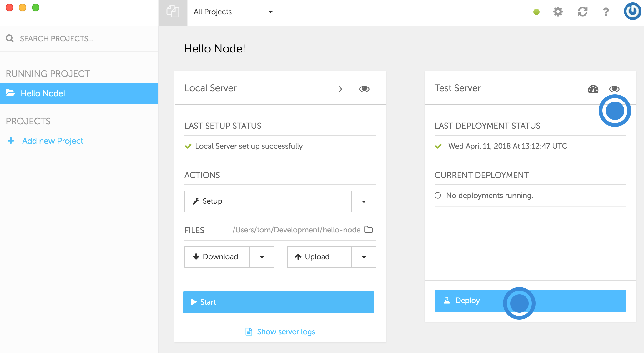Screen dimensions: 644x353
Task: Toggle visibility eye icon on Local Server
Action: [x=365, y=89]
